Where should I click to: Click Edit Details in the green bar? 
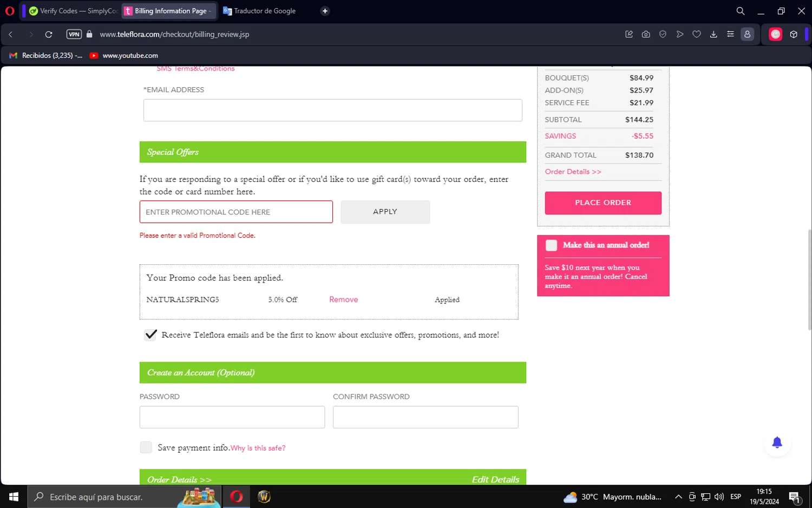click(495, 479)
